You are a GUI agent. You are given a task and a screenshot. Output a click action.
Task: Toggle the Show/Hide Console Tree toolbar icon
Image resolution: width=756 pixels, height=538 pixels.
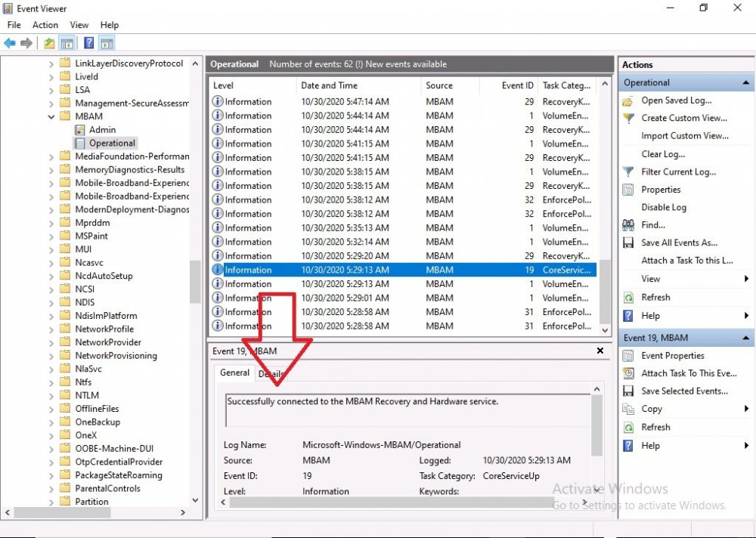[x=67, y=43]
